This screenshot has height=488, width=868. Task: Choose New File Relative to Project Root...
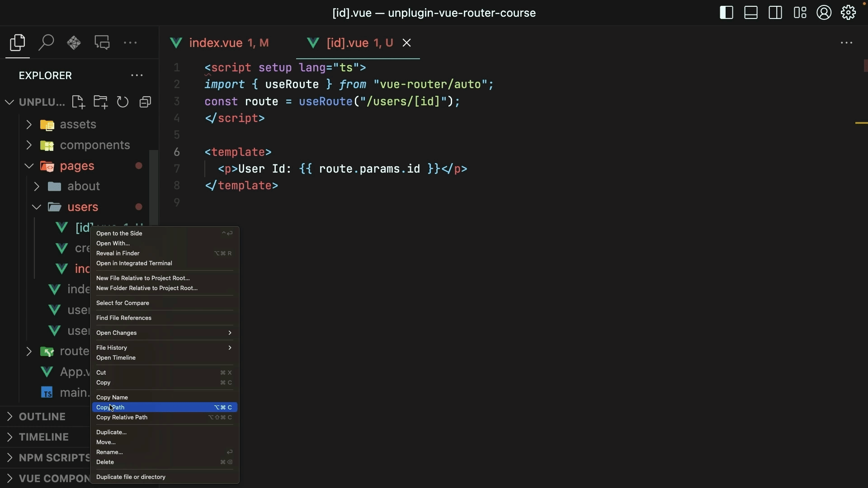pyautogui.click(x=165, y=278)
